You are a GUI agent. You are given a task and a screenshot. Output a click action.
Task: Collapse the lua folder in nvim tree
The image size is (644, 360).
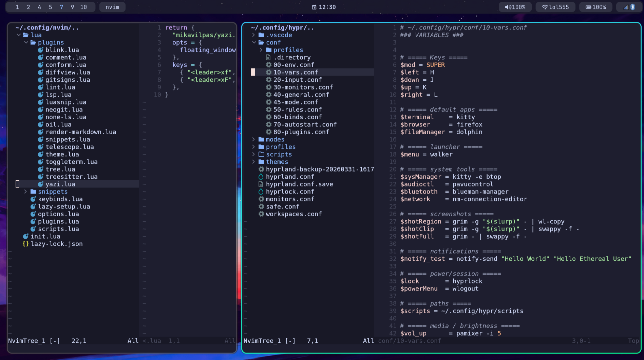pos(18,35)
